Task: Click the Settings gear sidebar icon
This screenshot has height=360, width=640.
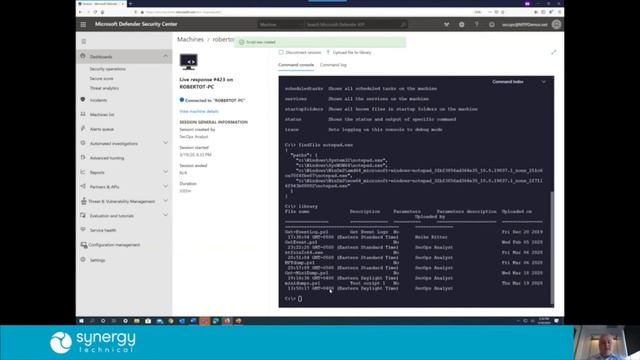Action: pos(83,260)
